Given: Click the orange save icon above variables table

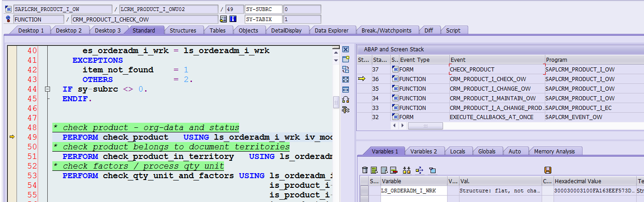Looking at the screenshot, I should (x=547, y=170).
